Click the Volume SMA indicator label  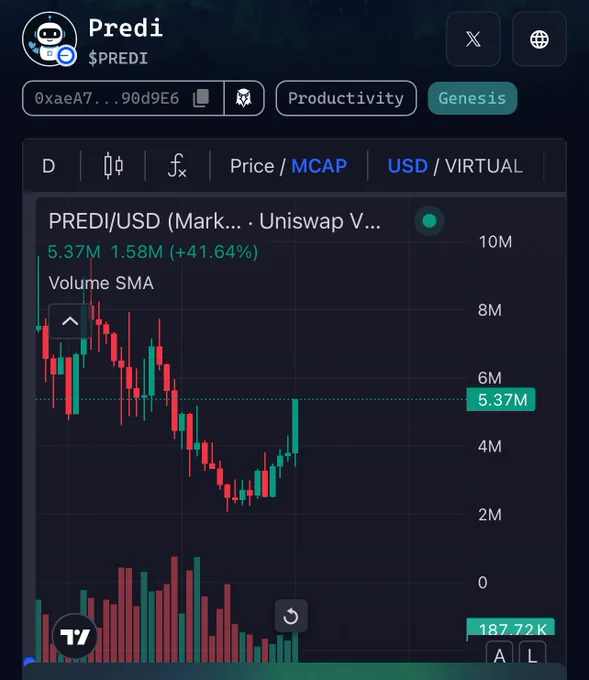[101, 283]
